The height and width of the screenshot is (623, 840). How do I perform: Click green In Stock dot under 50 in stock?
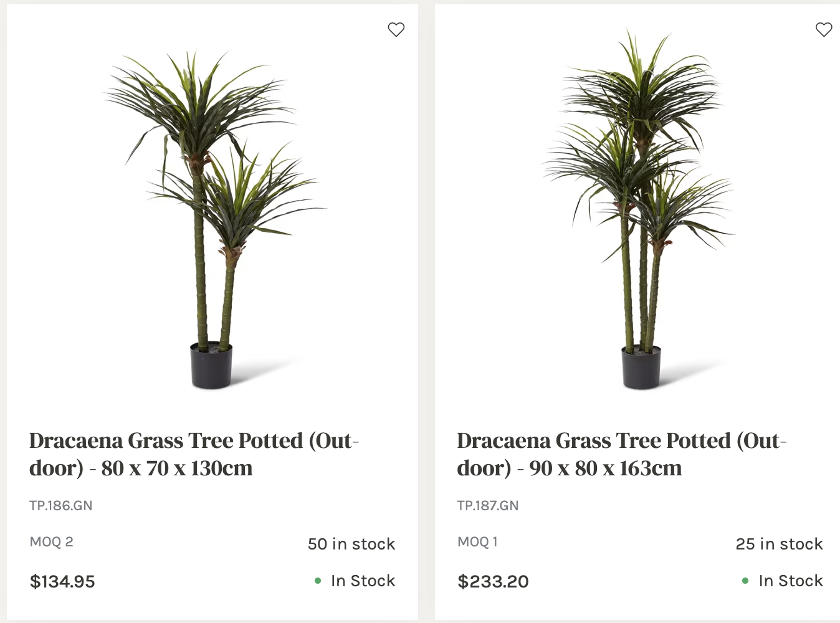(x=318, y=581)
